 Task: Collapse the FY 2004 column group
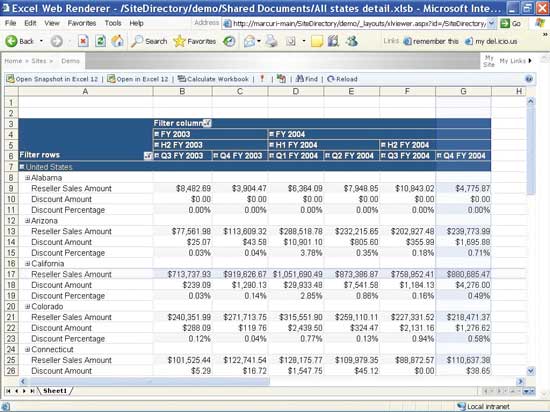pos(271,134)
